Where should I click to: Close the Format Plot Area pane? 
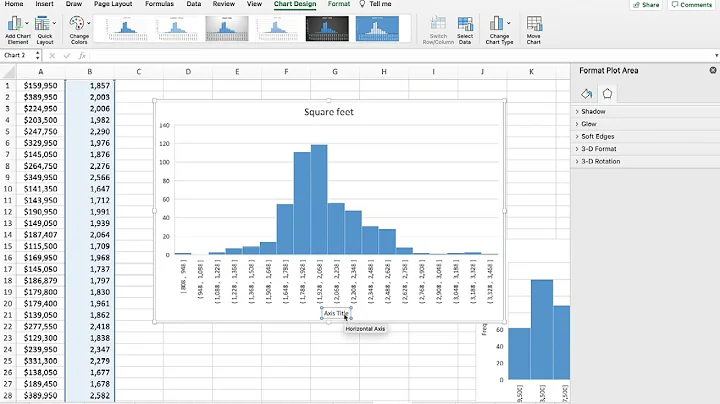pos(713,70)
